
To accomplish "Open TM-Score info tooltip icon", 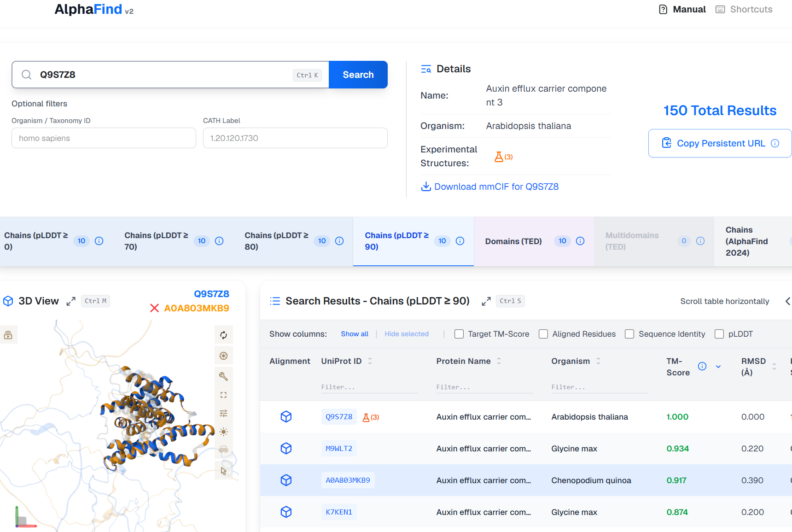I will coord(702,366).
